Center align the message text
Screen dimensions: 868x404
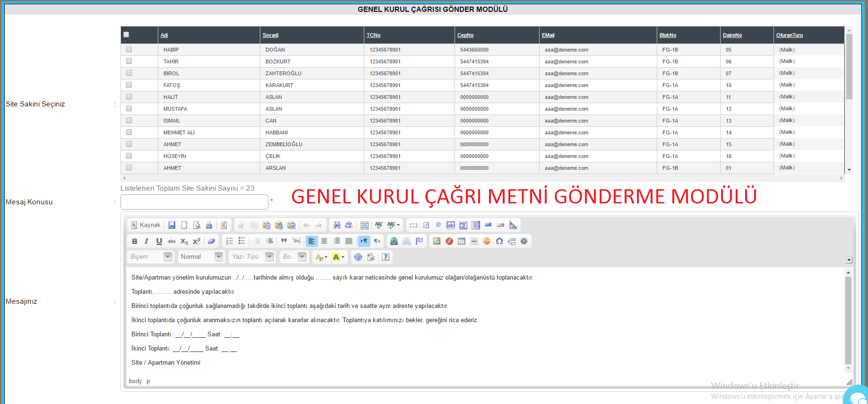pyautogui.click(x=324, y=241)
